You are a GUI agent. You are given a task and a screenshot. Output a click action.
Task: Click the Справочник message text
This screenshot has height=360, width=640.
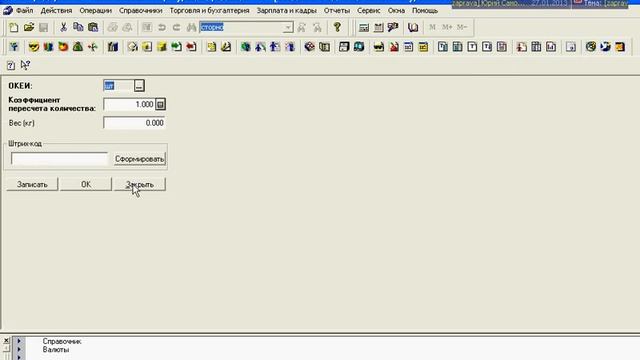coord(62,341)
